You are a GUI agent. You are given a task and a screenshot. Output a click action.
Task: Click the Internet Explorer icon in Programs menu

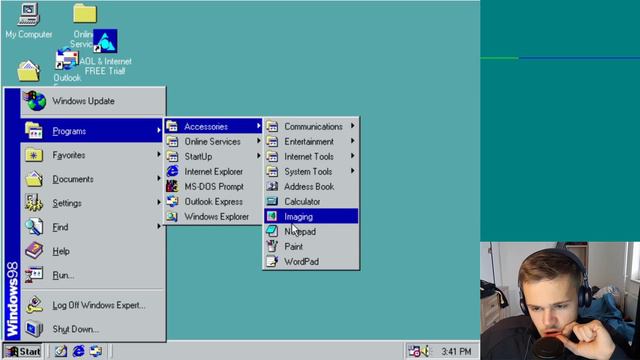(x=172, y=171)
